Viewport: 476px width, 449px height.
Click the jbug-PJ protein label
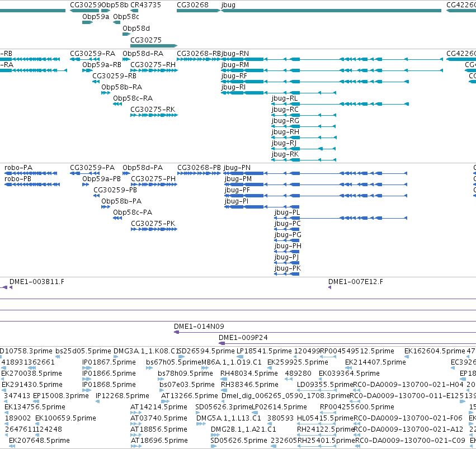pyautogui.click(x=286, y=257)
